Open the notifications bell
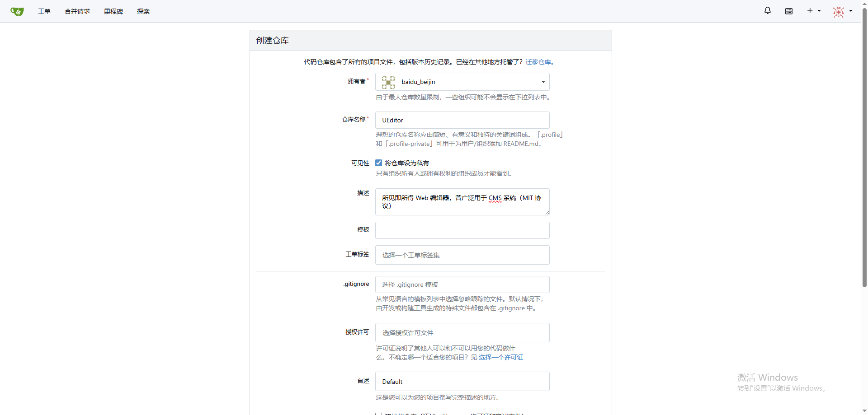This screenshot has height=415, width=868. pyautogui.click(x=768, y=11)
